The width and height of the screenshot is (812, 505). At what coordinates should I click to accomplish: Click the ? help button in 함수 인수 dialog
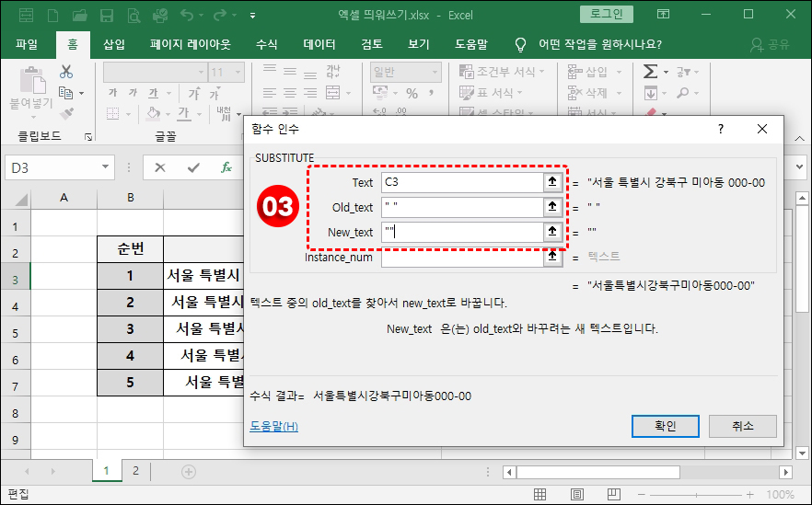721,129
